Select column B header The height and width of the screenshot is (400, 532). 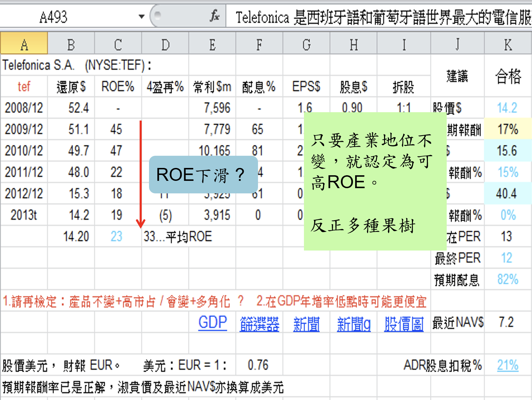point(71,44)
